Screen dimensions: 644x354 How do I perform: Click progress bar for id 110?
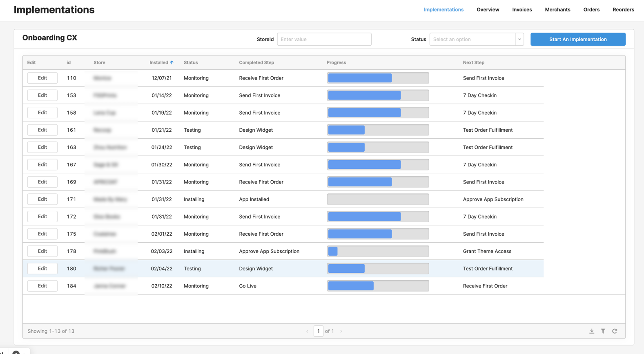[x=378, y=78]
